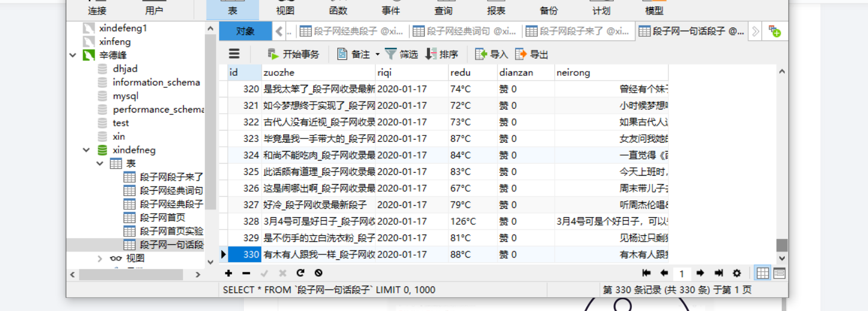Select xinfeng connection in tree
The image size is (868, 311).
114,42
